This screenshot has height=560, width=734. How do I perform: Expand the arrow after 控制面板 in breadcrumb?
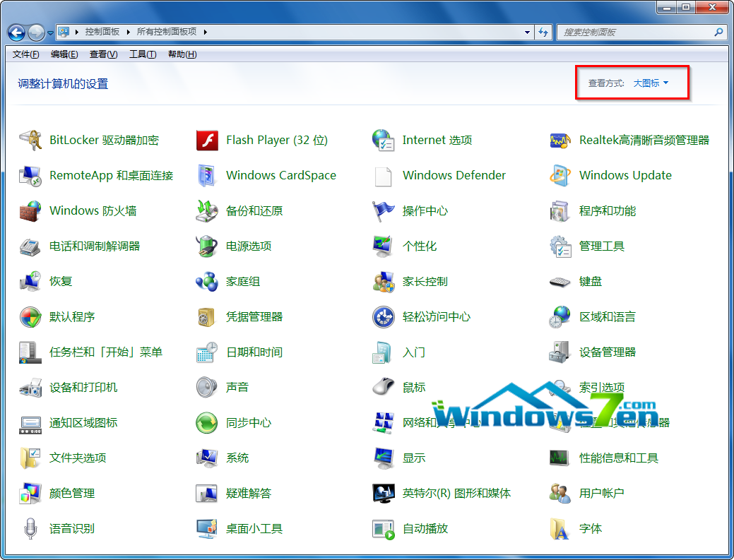[x=128, y=32]
